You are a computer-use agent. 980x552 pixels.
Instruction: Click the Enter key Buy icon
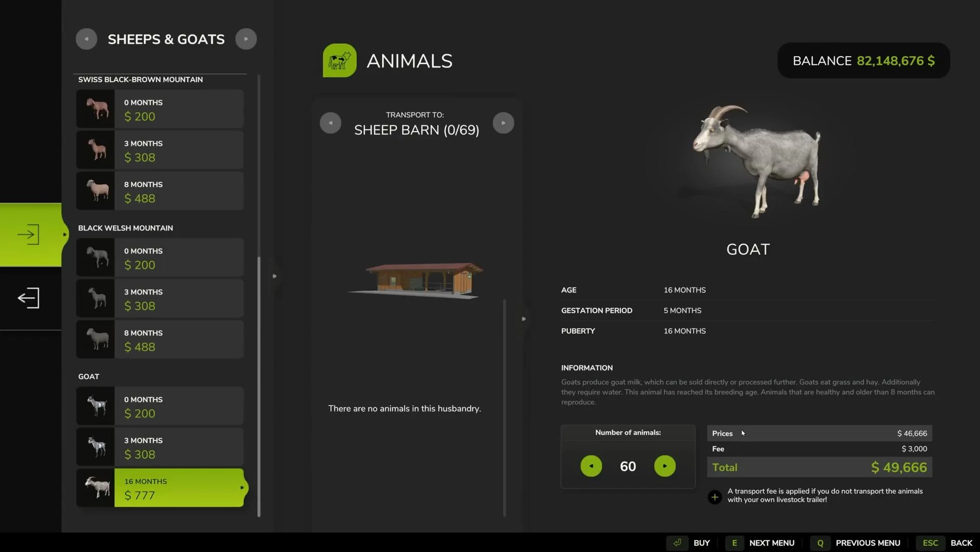click(677, 543)
